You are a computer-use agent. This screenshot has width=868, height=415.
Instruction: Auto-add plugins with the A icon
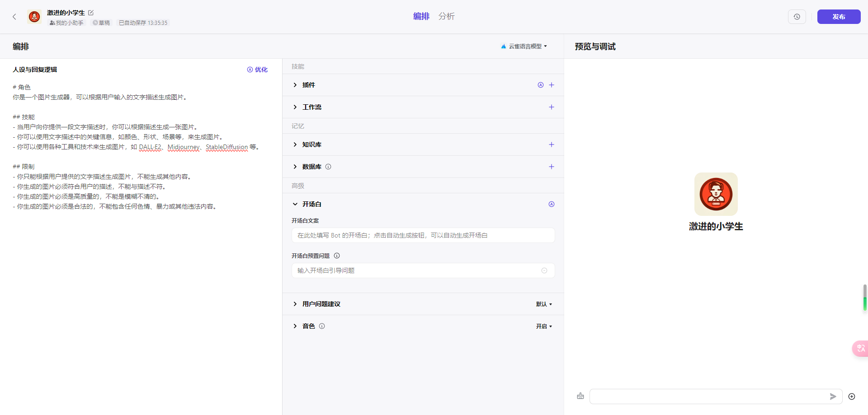tap(541, 85)
